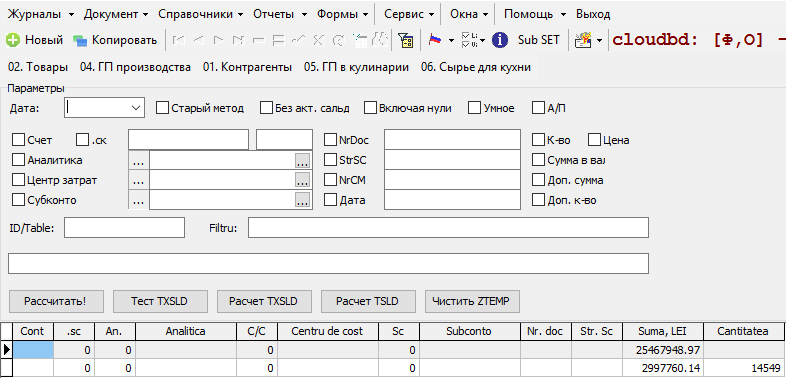The width and height of the screenshot is (786, 378).
Task: Toggle the А/П checkbox
Action: (538, 108)
